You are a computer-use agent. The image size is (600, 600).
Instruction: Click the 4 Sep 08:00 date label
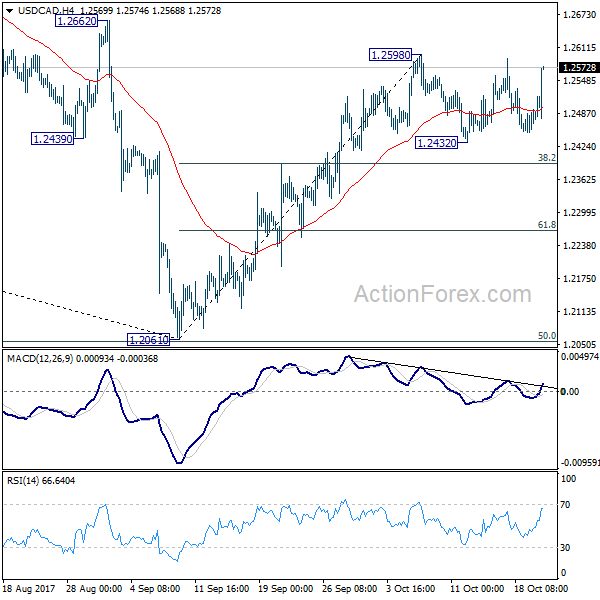tap(155, 589)
